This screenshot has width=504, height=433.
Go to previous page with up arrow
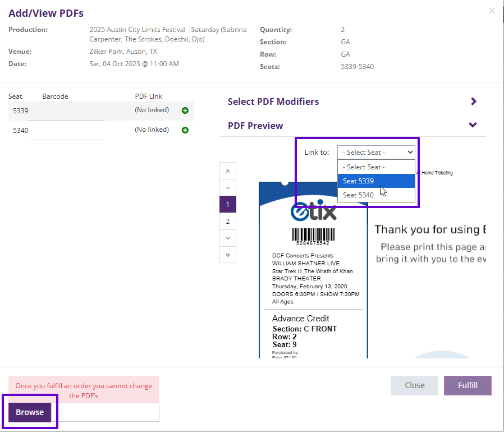click(x=227, y=187)
